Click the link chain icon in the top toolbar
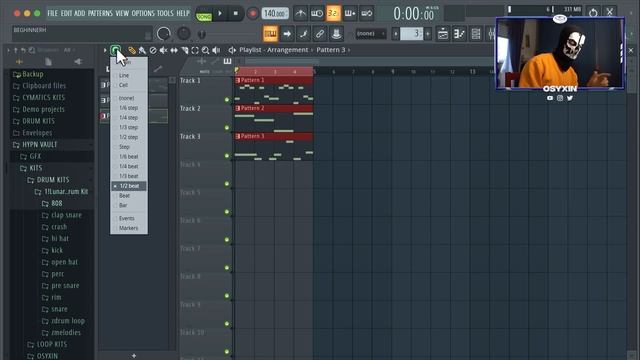640x360 pixels. click(x=320, y=34)
